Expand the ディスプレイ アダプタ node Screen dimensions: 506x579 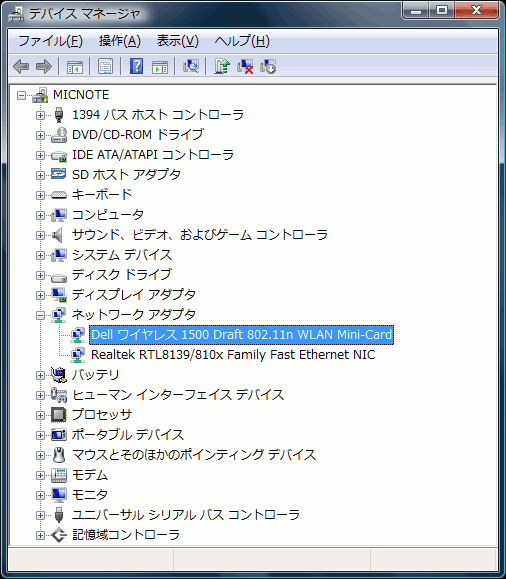(x=40, y=295)
